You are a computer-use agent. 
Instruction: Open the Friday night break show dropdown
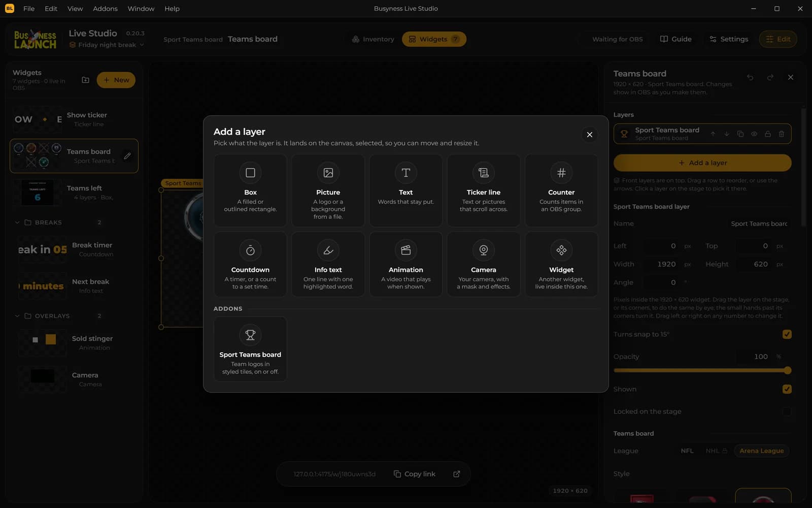coord(107,45)
